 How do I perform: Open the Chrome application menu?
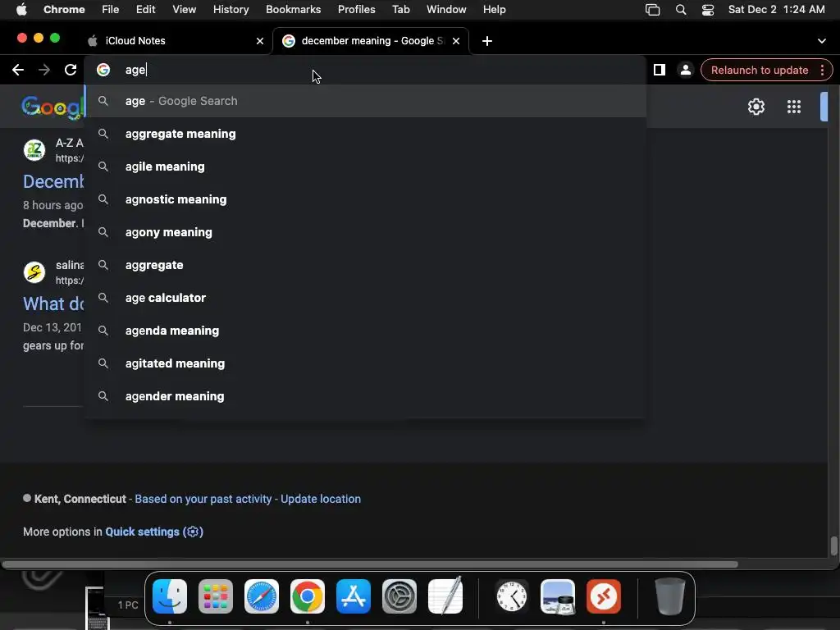coord(64,10)
